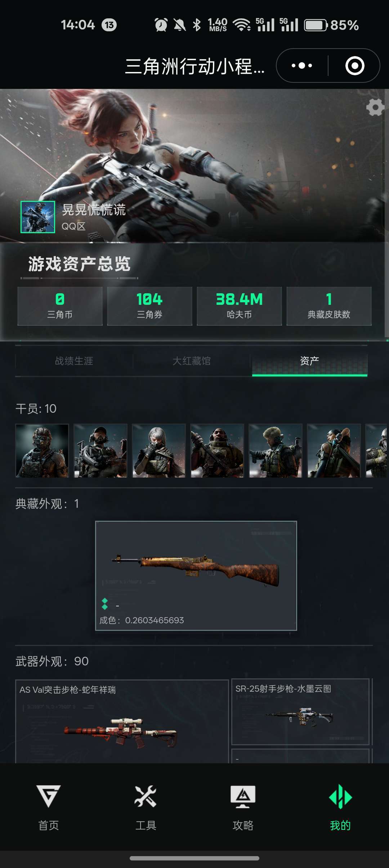Select the 资产 tab
This screenshot has height=868, width=389.
coord(310,361)
